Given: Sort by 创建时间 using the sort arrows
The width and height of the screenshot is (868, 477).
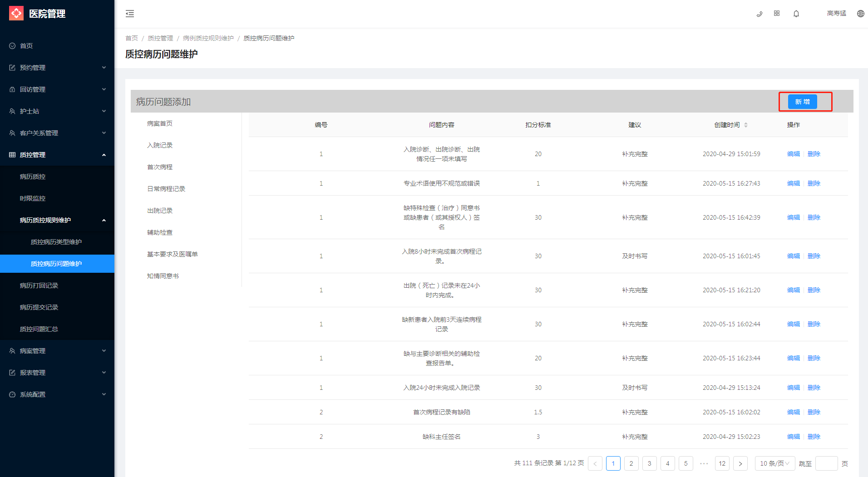Looking at the screenshot, I should [x=745, y=125].
